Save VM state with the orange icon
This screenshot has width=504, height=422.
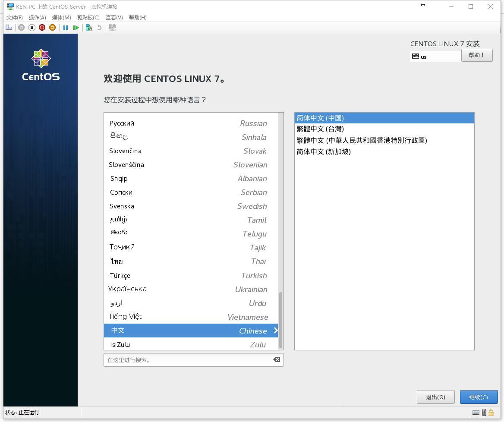point(52,28)
